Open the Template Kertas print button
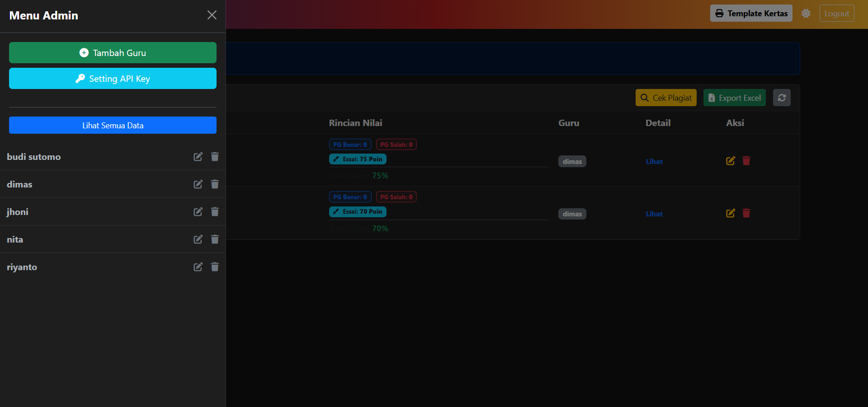Image resolution: width=868 pixels, height=407 pixels. coord(751,14)
